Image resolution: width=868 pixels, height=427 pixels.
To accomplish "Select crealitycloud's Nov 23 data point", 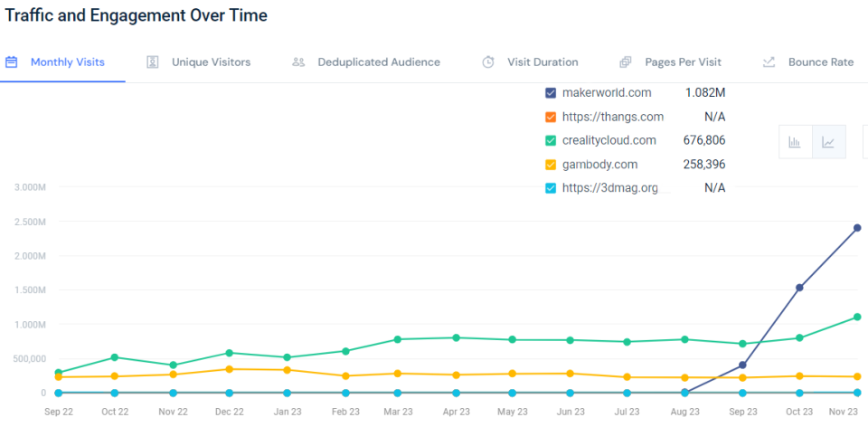I will [x=857, y=317].
